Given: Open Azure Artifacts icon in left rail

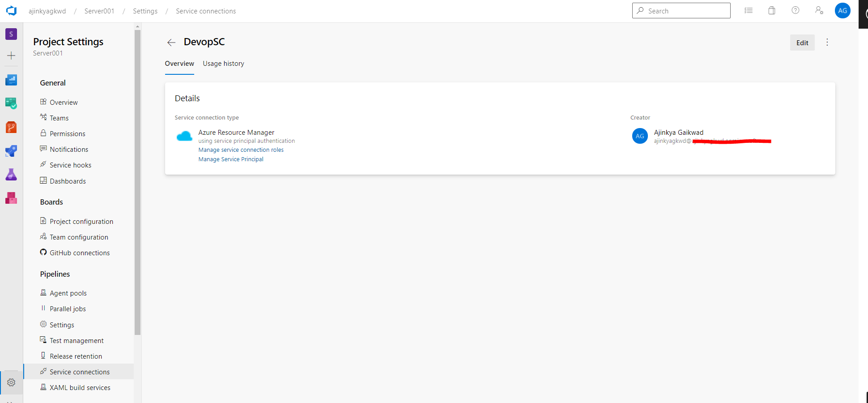Looking at the screenshot, I should 11,198.
